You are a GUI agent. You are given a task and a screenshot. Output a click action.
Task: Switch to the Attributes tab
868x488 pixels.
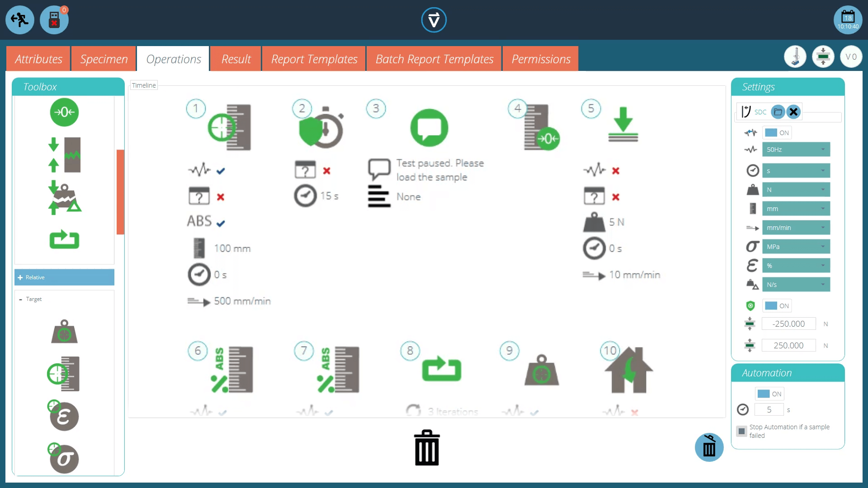coord(38,59)
